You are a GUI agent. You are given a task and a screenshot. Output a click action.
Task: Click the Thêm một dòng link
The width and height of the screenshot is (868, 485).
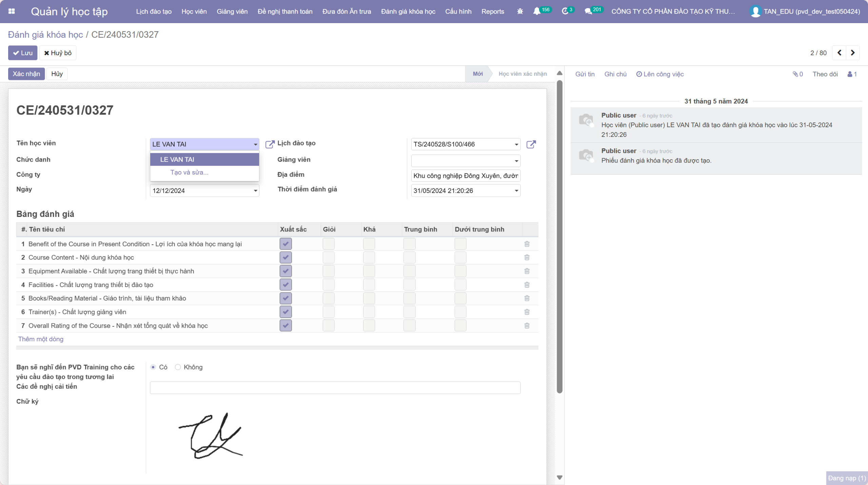(41, 339)
